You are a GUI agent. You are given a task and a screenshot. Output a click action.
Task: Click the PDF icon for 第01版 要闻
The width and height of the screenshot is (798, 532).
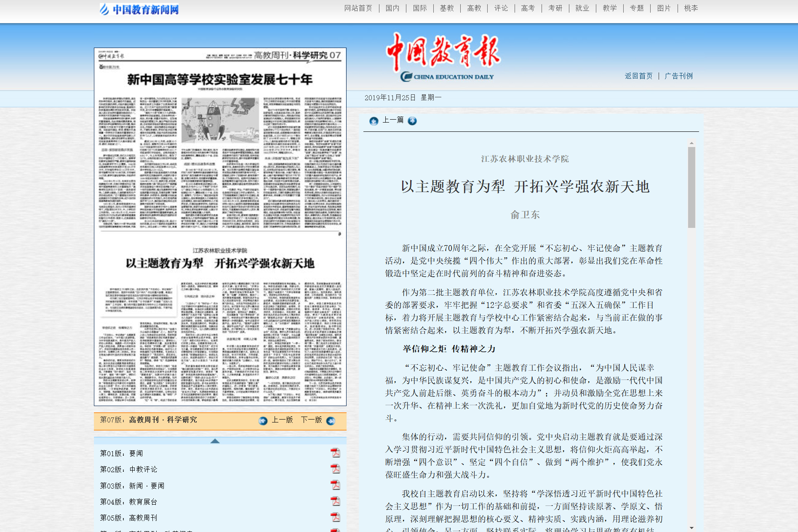click(335, 453)
